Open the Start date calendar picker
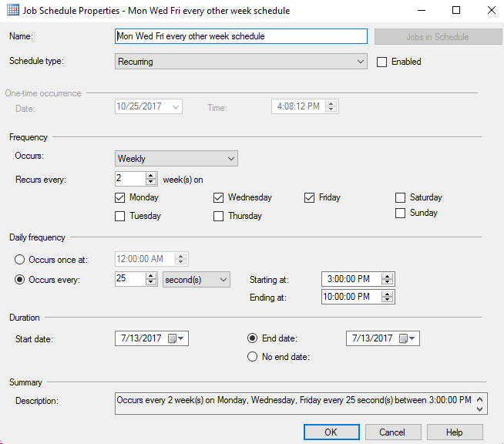504x444 pixels. (176, 338)
